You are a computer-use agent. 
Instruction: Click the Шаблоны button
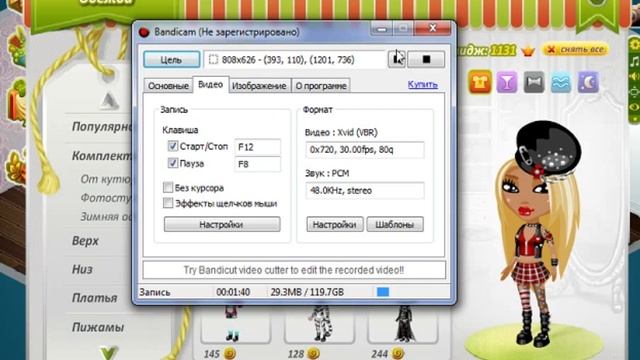[x=395, y=224]
